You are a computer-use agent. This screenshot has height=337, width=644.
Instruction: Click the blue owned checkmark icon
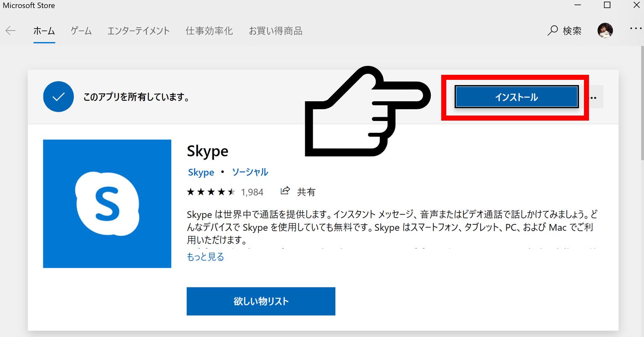(58, 97)
